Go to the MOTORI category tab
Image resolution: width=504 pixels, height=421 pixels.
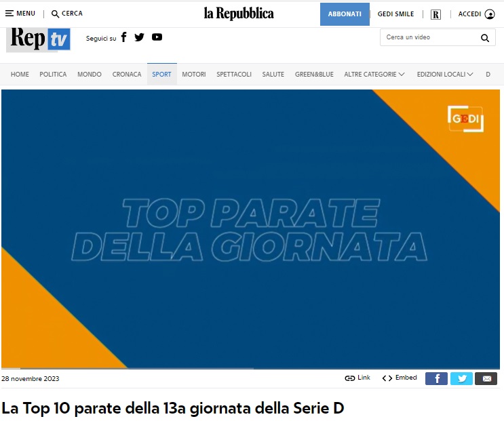point(194,75)
